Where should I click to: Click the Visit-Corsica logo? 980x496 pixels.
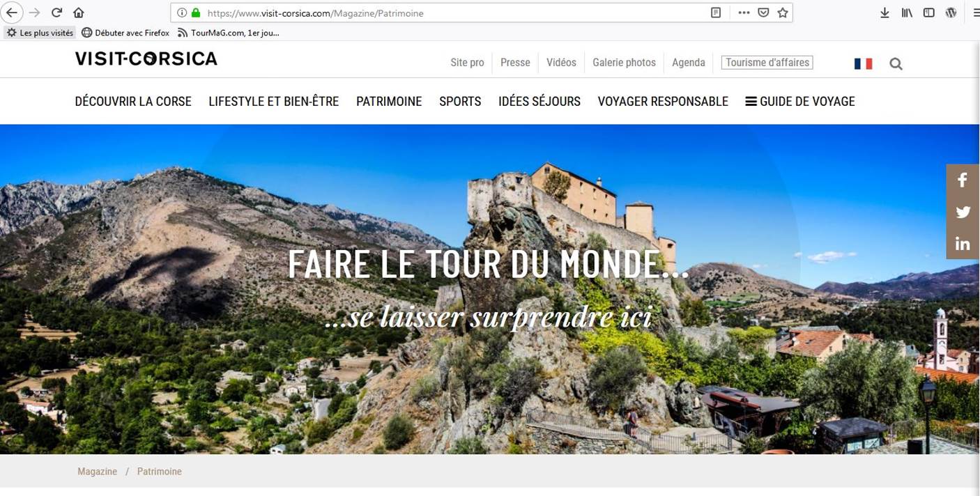(x=146, y=59)
